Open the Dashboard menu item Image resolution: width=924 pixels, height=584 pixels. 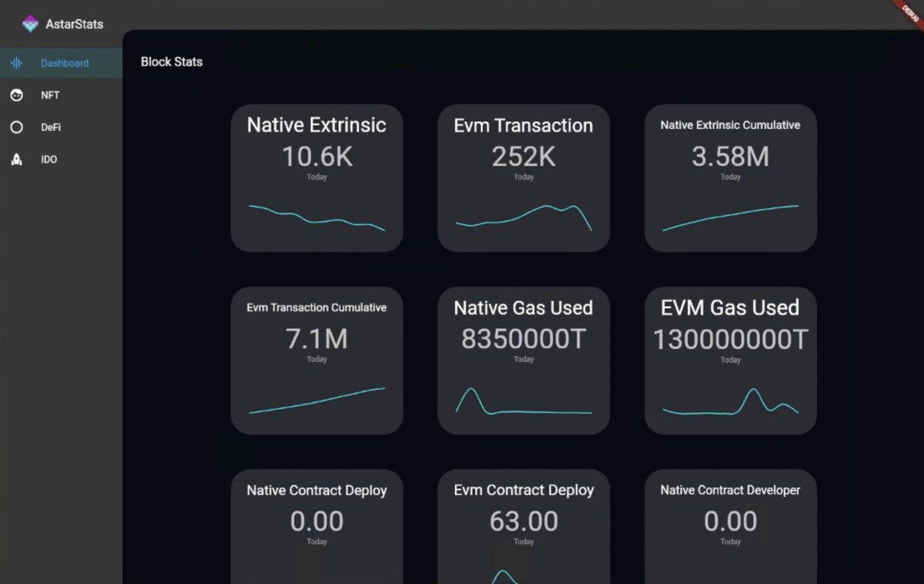[x=61, y=63]
